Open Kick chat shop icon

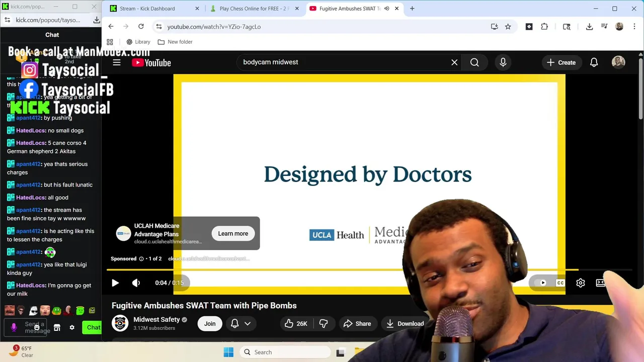coord(57,328)
